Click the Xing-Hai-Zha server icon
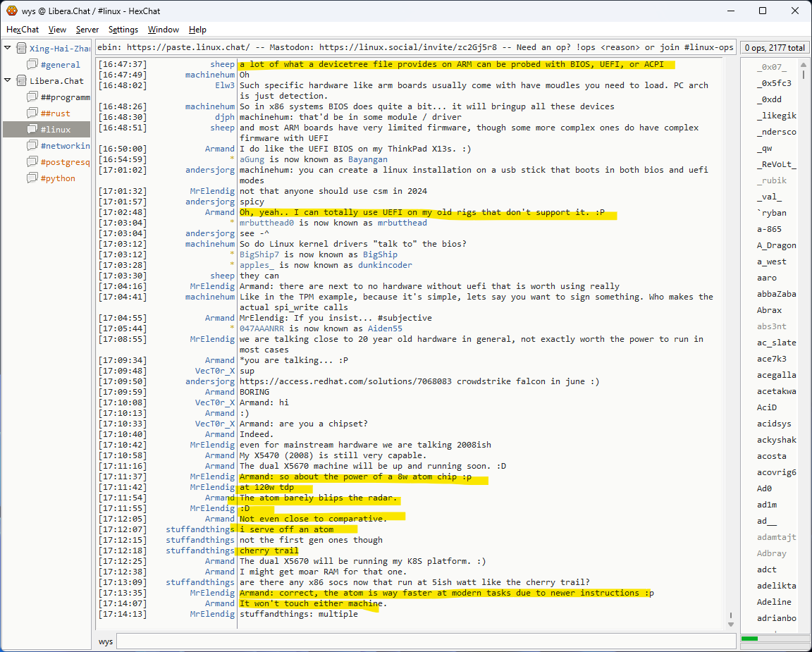Viewport: 812px width, 652px height. (20, 49)
